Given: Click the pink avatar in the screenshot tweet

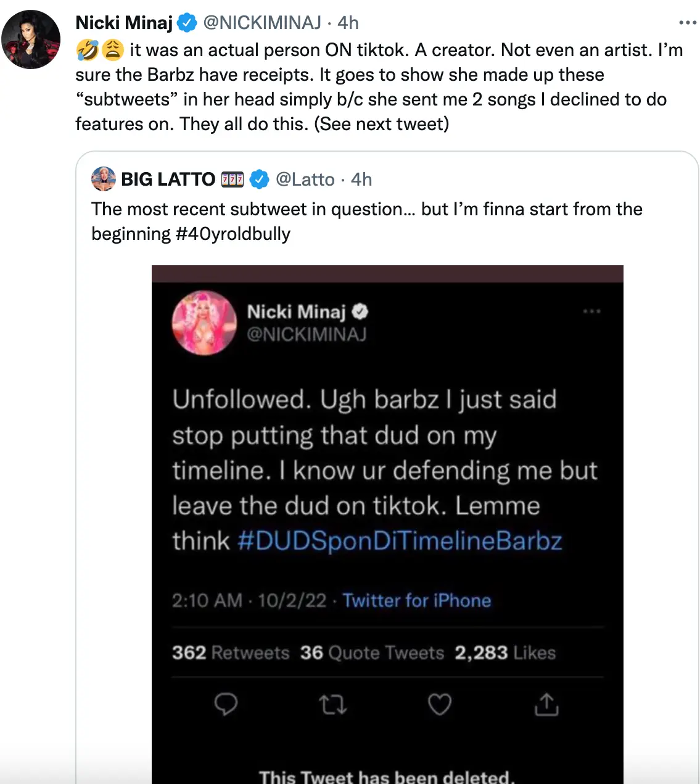Looking at the screenshot, I should click(x=204, y=323).
